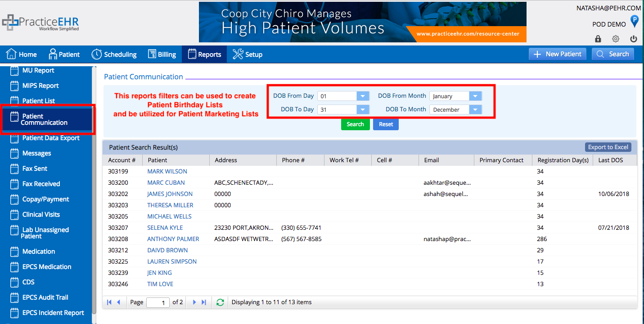Click the icon beside EPCS Medication

point(14,267)
